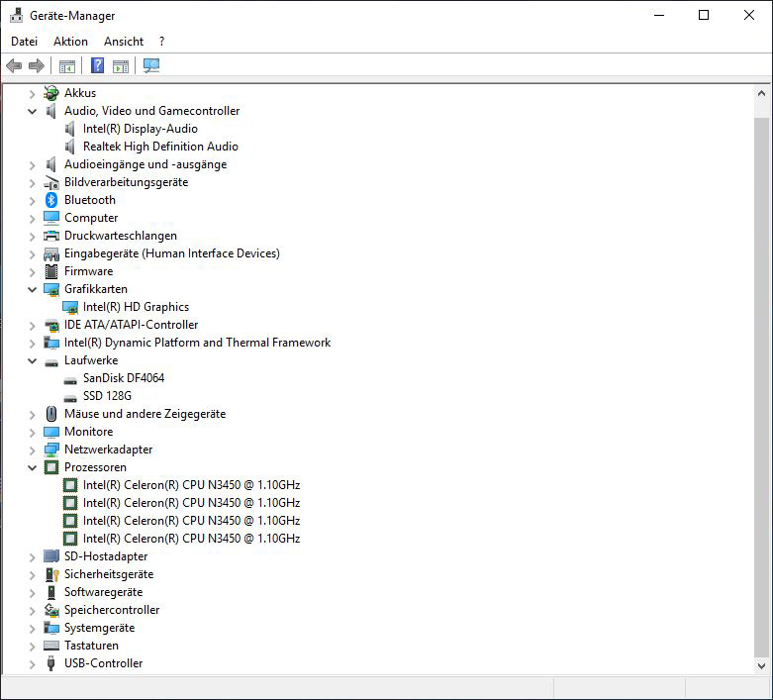Expand the Akkus category
Screen dimensions: 773x700
(32, 94)
